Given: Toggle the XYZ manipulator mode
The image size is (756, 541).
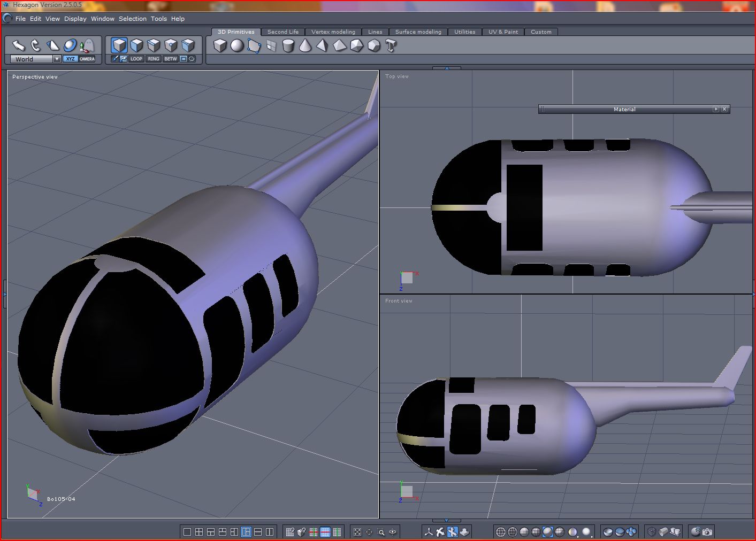Looking at the screenshot, I should (x=70, y=59).
